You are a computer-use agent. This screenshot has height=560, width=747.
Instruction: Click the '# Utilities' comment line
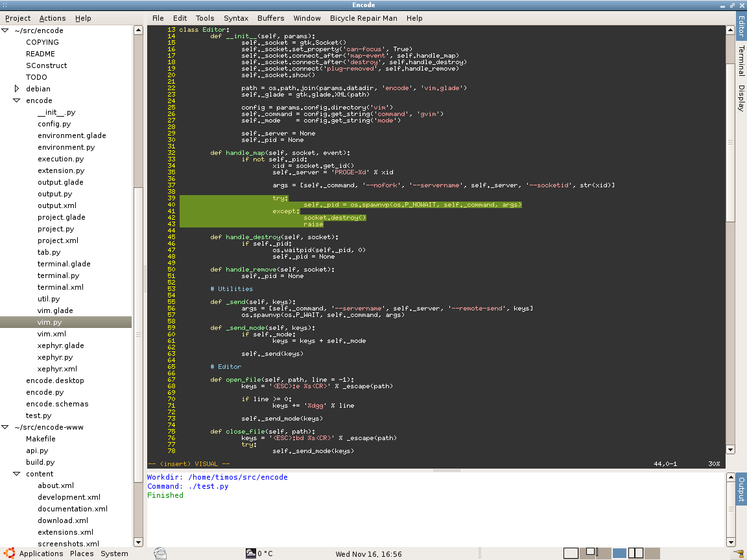231,289
